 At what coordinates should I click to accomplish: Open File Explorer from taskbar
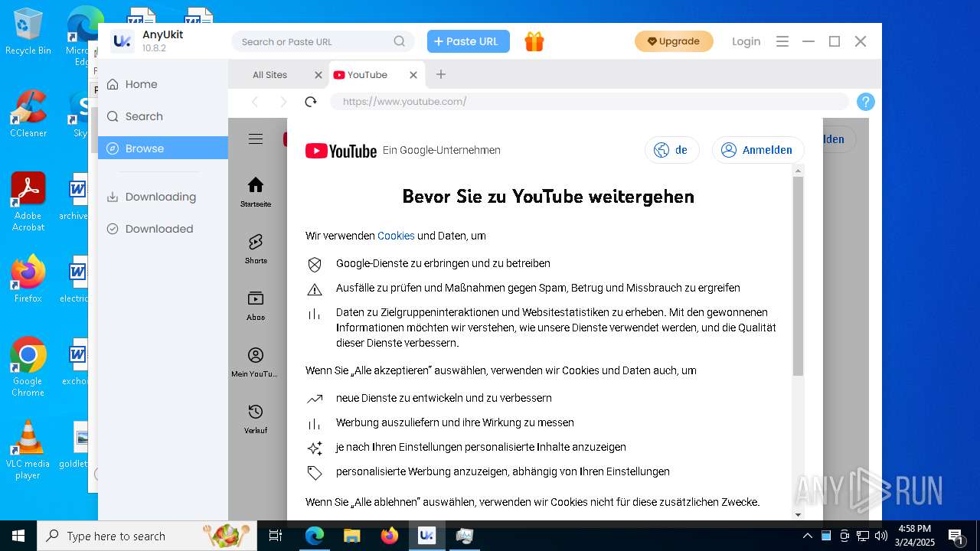(352, 536)
